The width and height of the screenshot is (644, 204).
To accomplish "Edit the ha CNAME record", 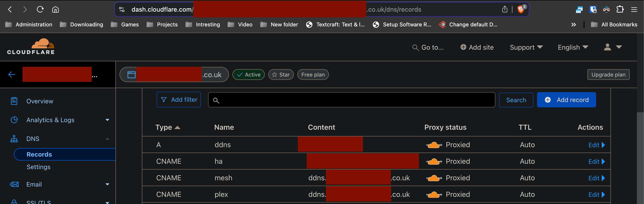I will (x=596, y=161).
